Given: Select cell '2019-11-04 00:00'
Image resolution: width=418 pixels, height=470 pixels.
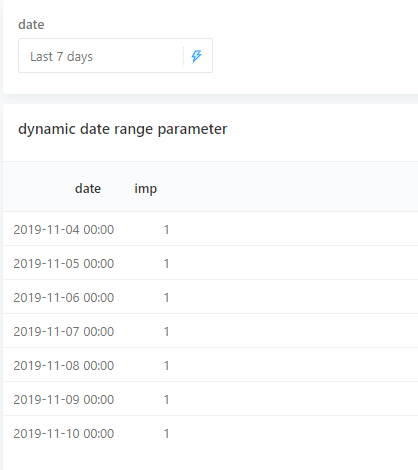Looking at the screenshot, I should pyautogui.click(x=64, y=230).
